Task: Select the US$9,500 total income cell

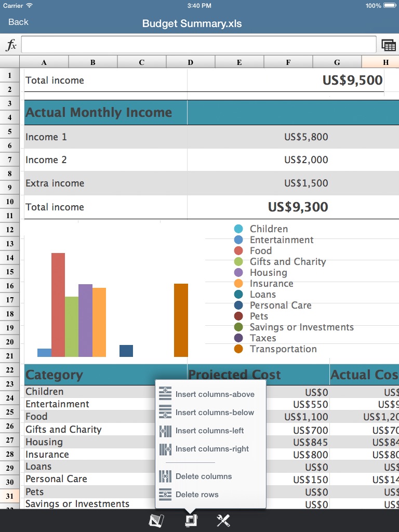Action: pyautogui.click(x=352, y=81)
